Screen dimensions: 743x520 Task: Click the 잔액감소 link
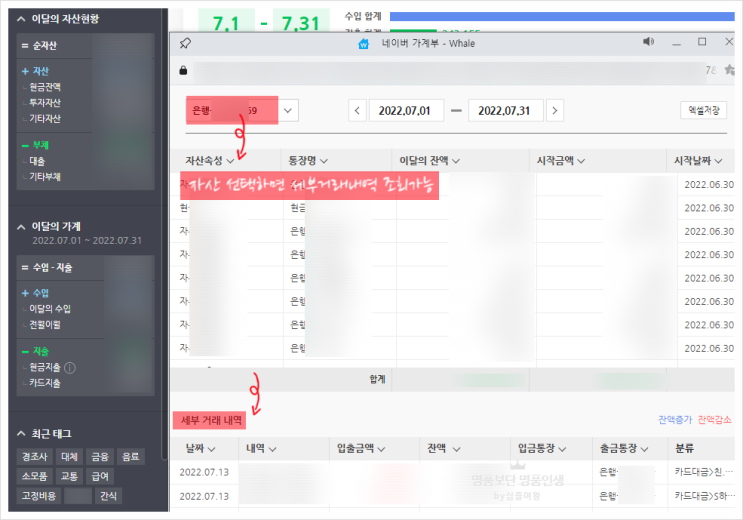pyautogui.click(x=715, y=420)
